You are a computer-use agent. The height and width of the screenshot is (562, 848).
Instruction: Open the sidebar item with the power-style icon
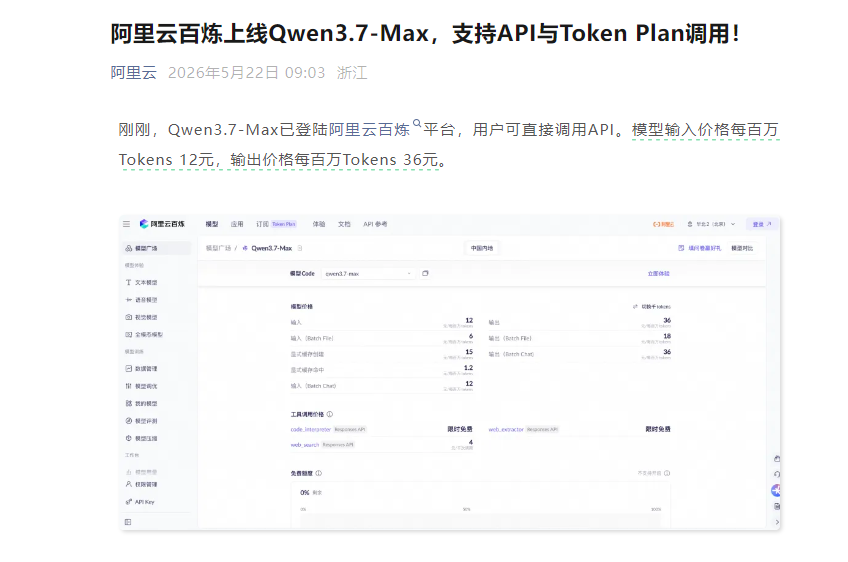tap(142, 438)
